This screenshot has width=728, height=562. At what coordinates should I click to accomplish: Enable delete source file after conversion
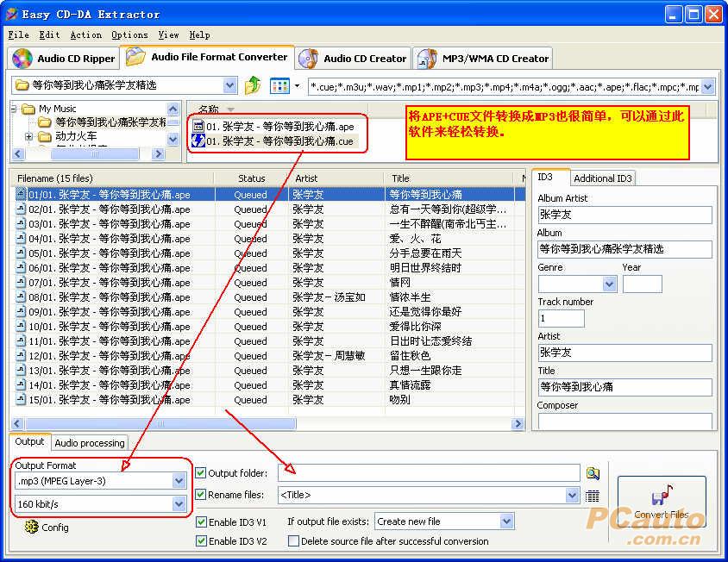[x=293, y=540]
